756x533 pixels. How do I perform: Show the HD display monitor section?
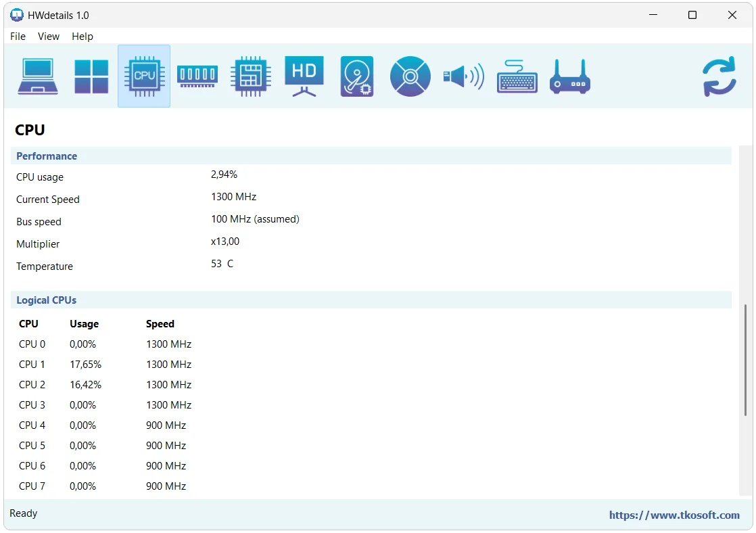tap(304, 76)
